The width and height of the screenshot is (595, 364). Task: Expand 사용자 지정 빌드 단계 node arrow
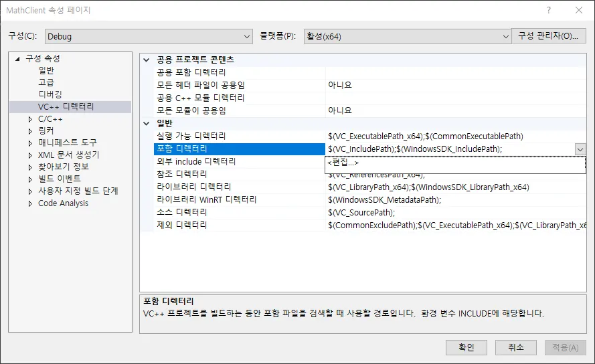coord(30,191)
